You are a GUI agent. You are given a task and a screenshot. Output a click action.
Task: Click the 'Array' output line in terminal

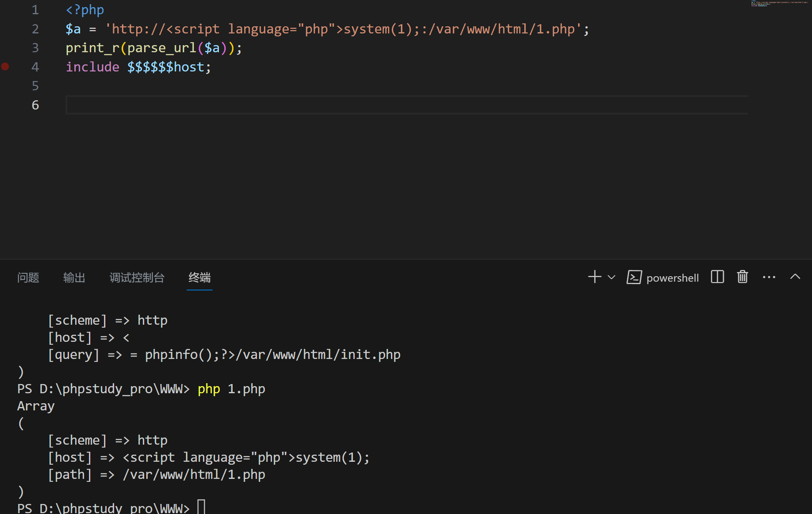[x=36, y=406]
